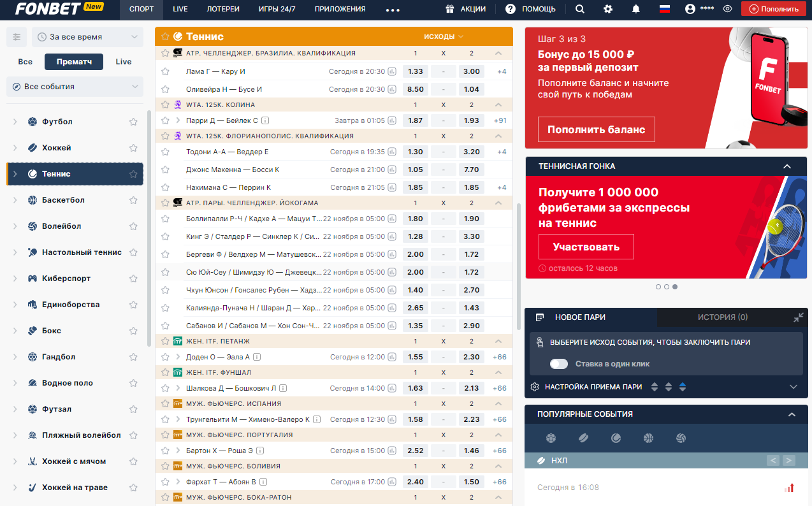Select the Russian flag language icon

tap(665, 9)
